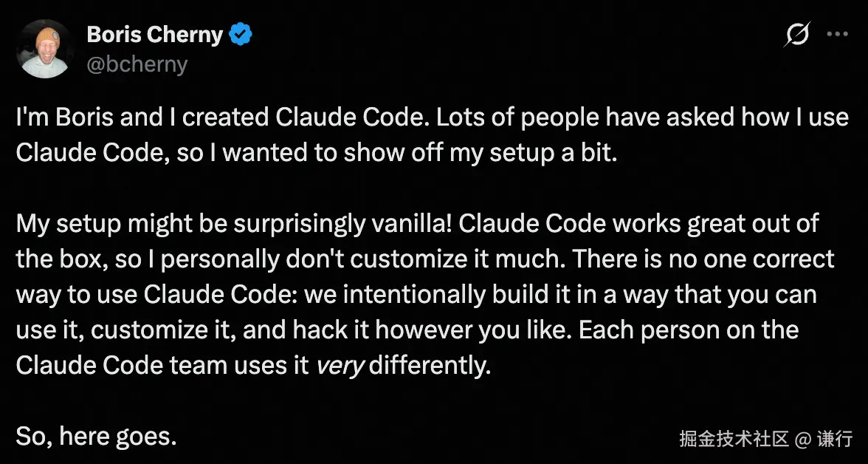Click the closing line "So, here goes."
The width and height of the screenshot is (868, 464).
tap(96, 436)
